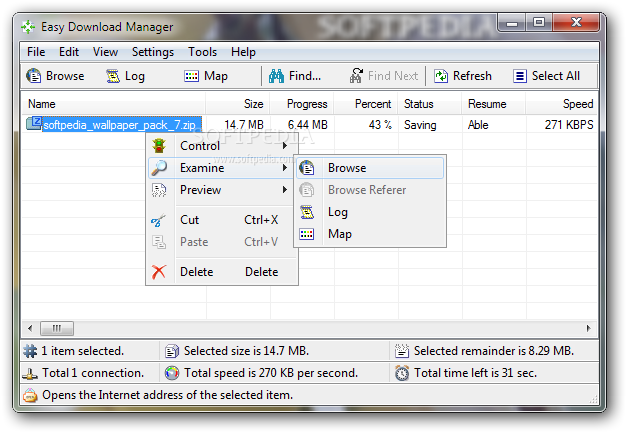The image size is (627, 433).
Task: Open the View menu
Action: pos(105,52)
